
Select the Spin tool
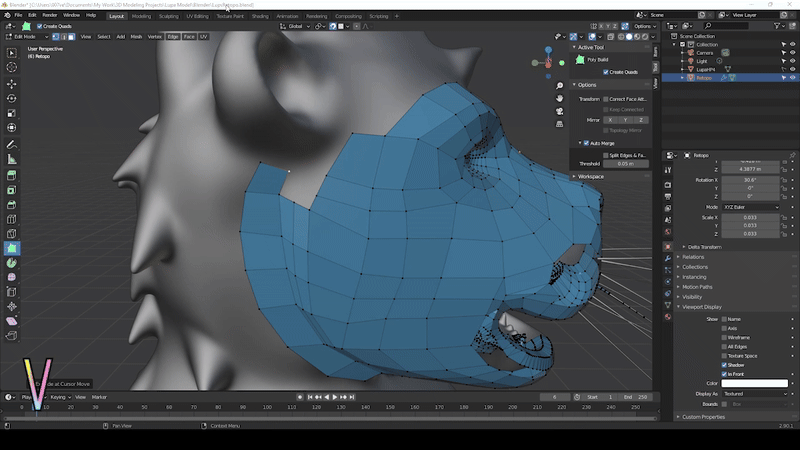(12, 263)
